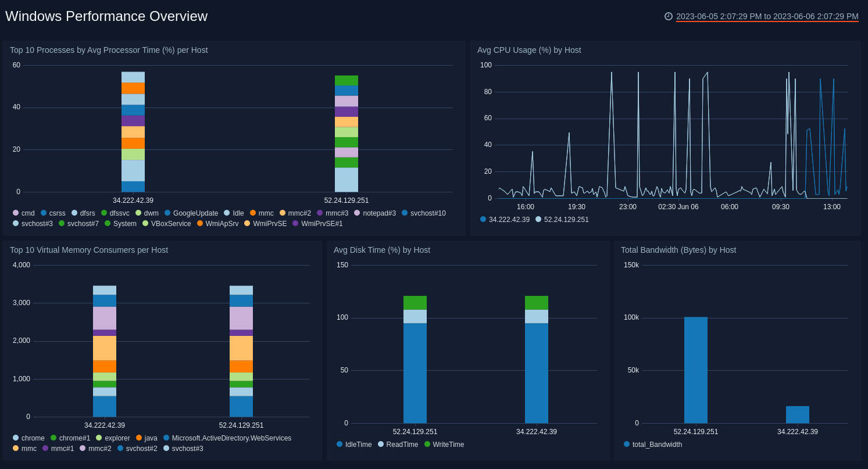Screen dimensions: 868x469
Task: Toggle the notepad#3 legend entry
Action: click(x=375, y=213)
